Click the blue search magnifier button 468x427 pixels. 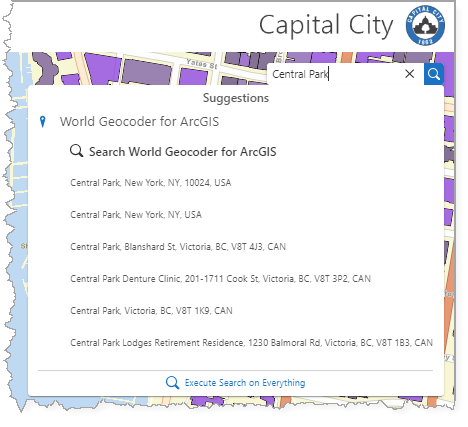pos(434,74)
